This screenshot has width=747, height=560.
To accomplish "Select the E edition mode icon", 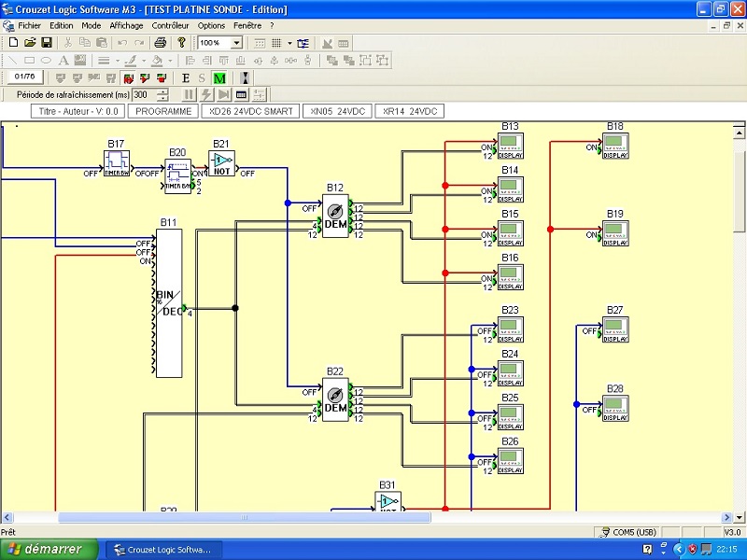I will (x=186, y=77).
